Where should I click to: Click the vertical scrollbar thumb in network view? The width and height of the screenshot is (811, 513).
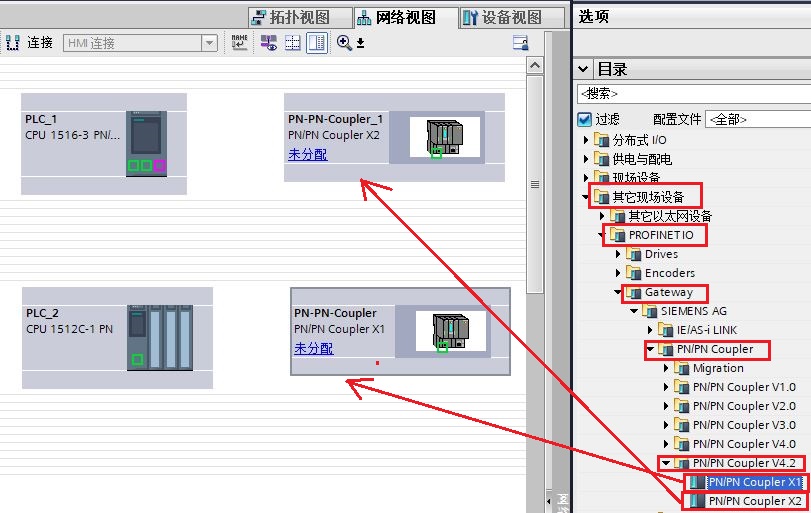[x=535, y=185]
